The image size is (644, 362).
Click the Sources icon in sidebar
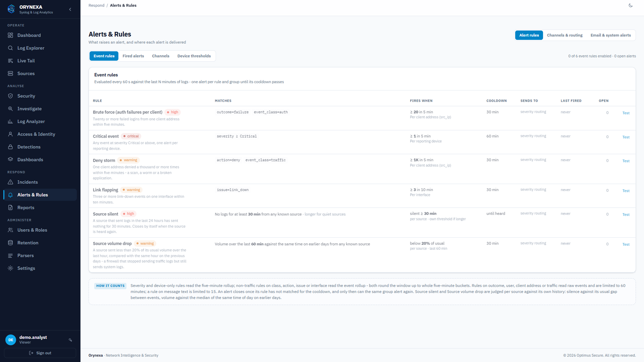(10, 74)
